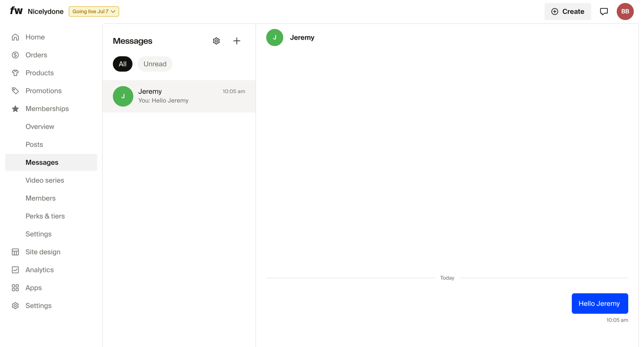Click the plus circle icon on Create

555,12
